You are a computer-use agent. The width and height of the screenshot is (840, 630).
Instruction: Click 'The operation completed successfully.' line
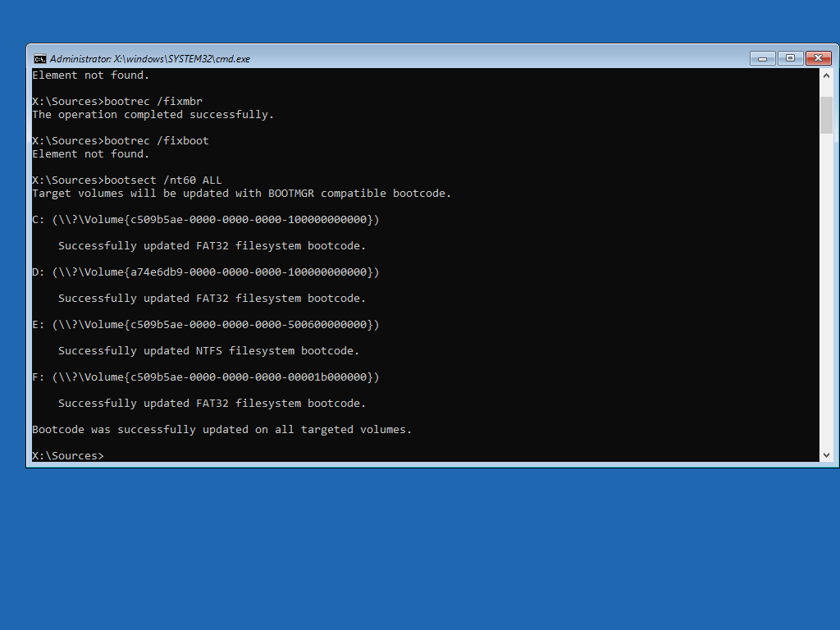[x=153, y=115]
